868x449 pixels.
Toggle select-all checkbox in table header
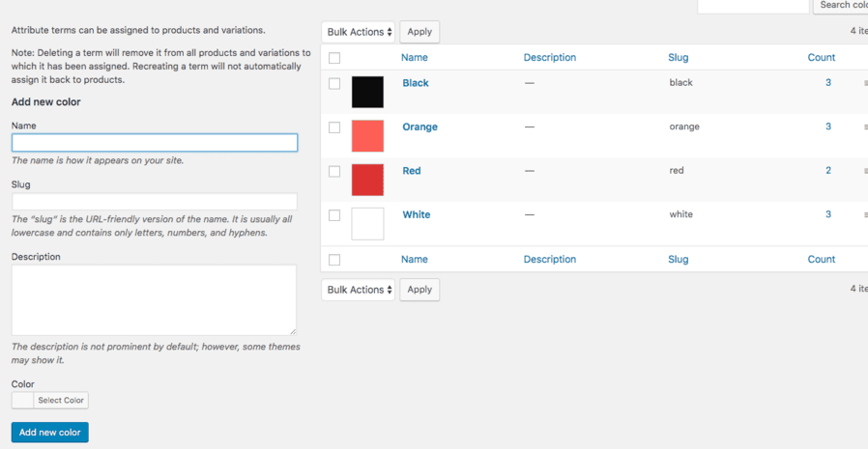(334, 58)
